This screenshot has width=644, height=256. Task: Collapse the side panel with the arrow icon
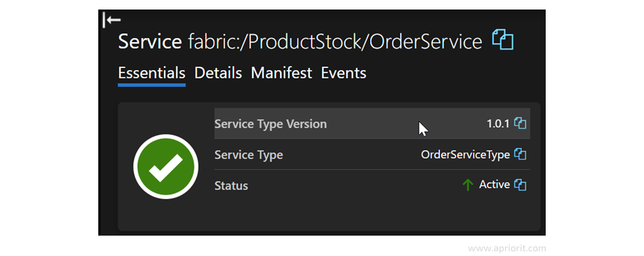pos(112,20)
